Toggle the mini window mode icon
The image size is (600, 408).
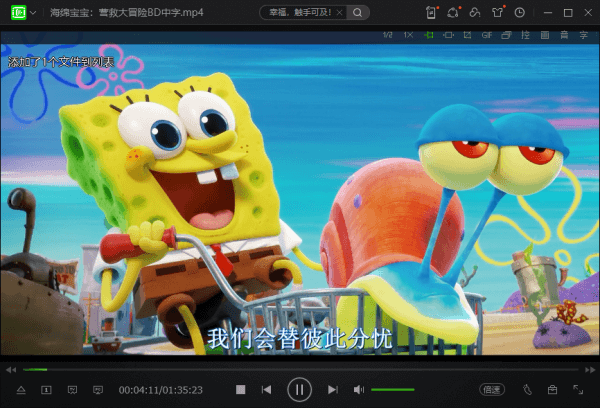506,35
